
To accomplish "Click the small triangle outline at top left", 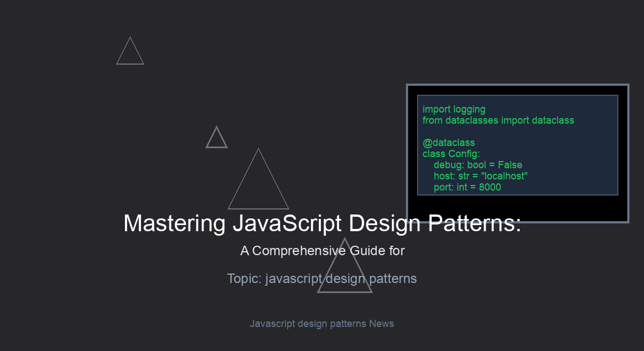I will click(x=130, y=54).
